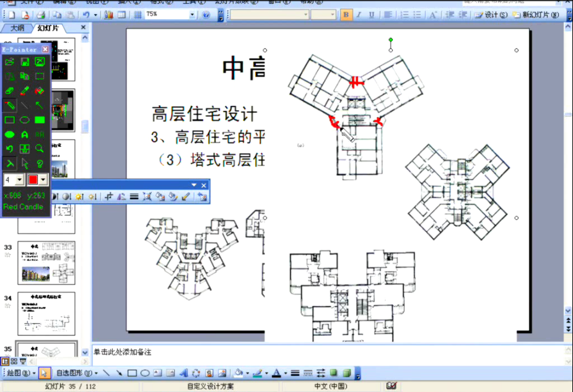Select E-Pointer text A tool

[25, 134]
